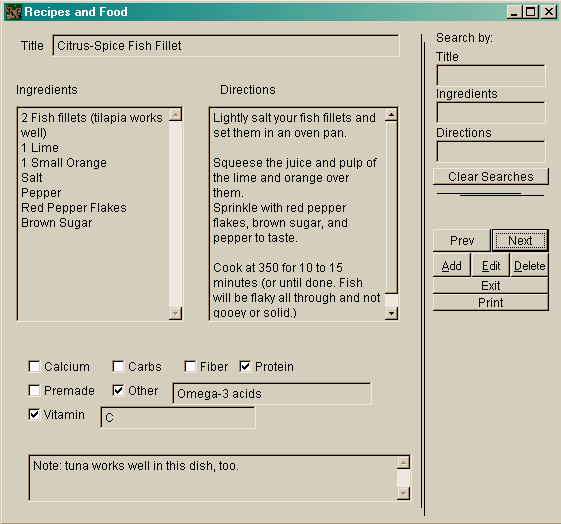This screenshot has height=524, width=561.
Task: Toggle the Vitamin checkbox off
Action: pyautogui.click(x=34, y=414)
